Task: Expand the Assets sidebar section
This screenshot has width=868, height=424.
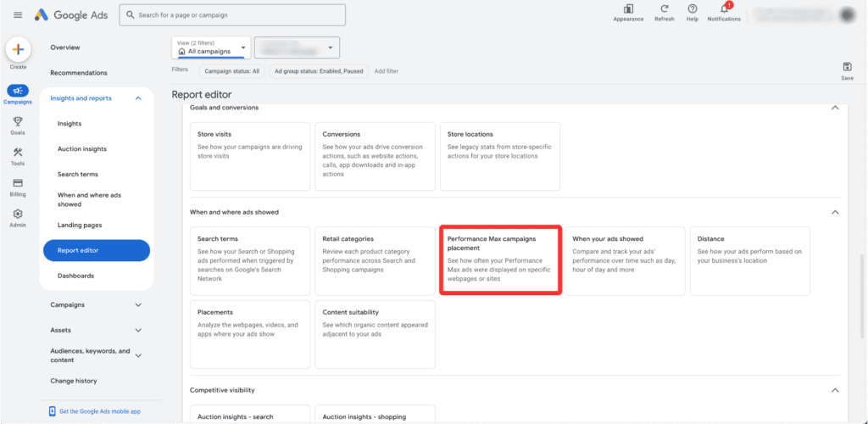Action: [x=138, y=331]
